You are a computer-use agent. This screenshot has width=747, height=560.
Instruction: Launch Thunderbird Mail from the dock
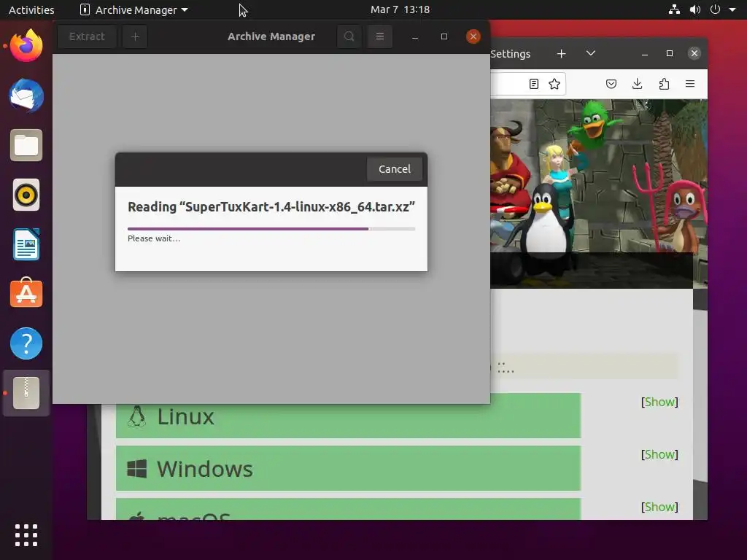point(26,96)
